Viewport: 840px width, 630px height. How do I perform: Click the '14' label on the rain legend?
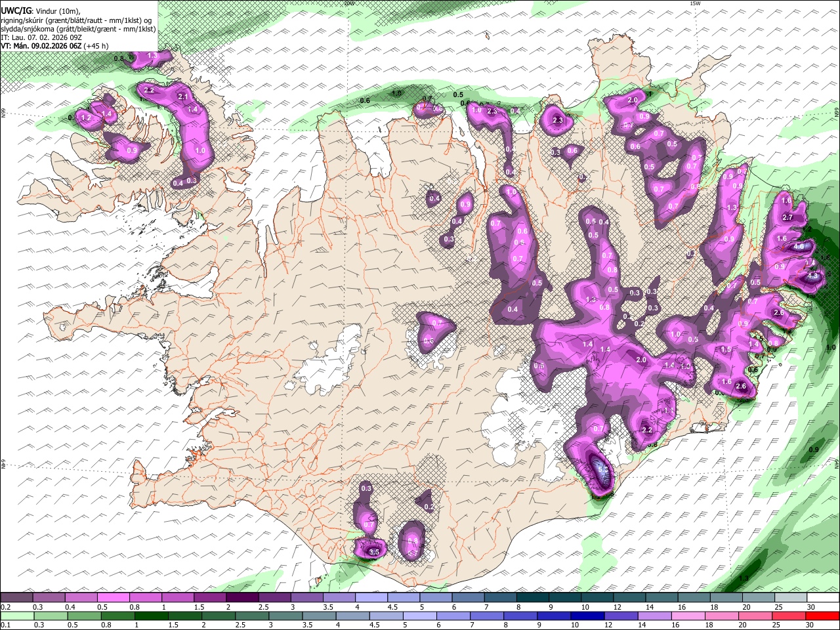(x=641, y=625)
